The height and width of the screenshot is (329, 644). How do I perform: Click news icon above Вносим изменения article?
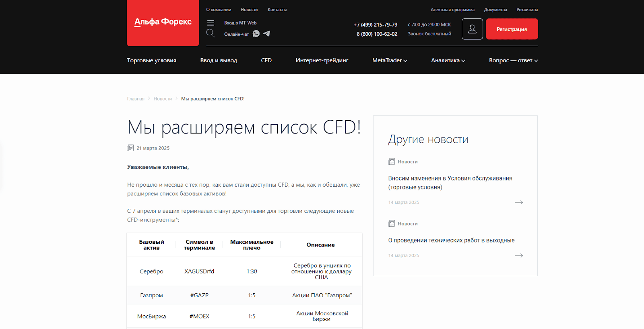391,162
